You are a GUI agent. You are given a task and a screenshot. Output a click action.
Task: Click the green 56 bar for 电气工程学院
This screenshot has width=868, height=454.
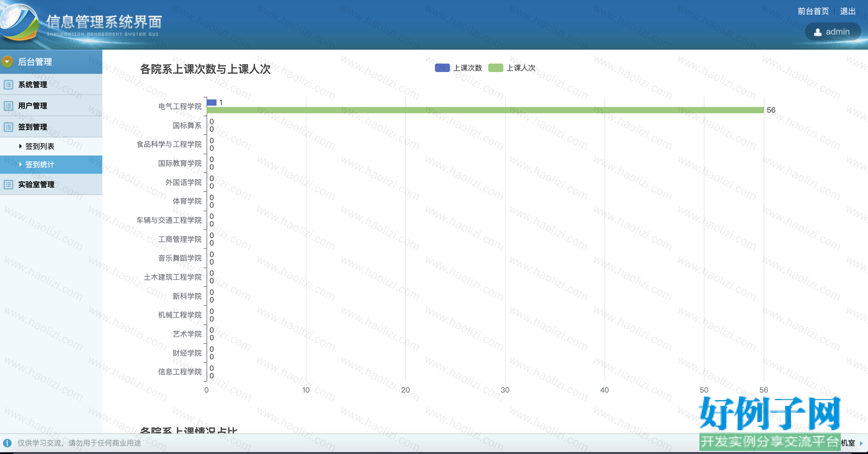pos(485,110)
